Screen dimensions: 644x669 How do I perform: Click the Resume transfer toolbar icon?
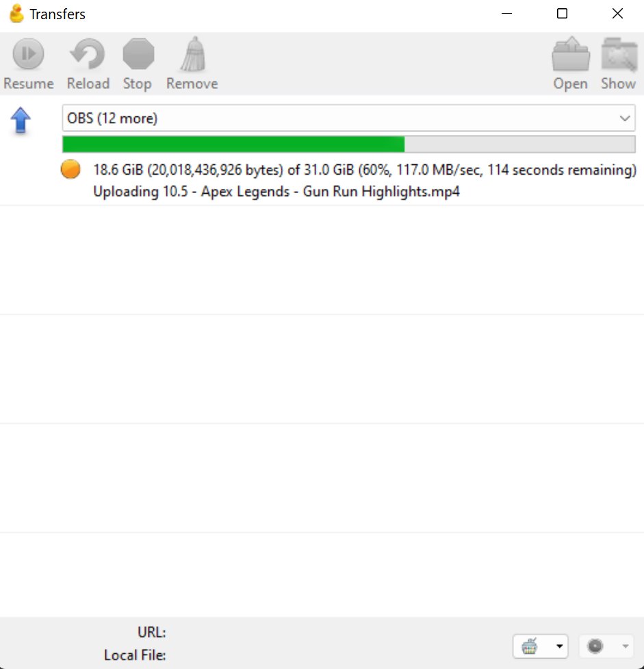tap(29, 54)
